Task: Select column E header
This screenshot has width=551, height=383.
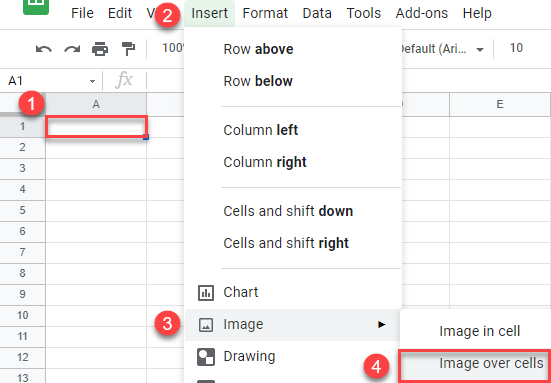Action: (x=500, y=104)
